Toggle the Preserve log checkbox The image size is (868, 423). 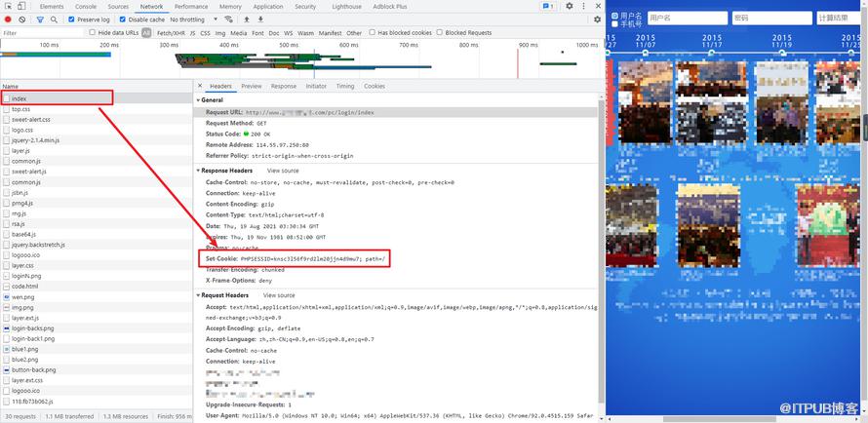coord(71,19)
